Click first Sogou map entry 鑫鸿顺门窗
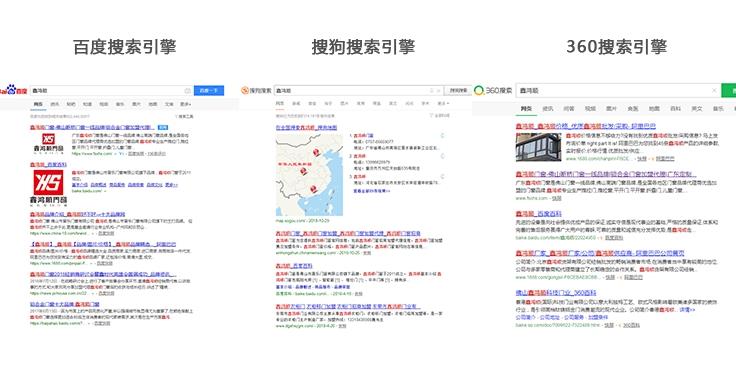The height and width of the screenshot is (381, 736). [363, 136]
